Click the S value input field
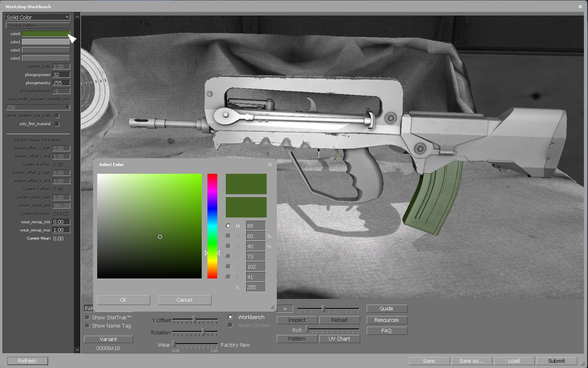588x368 pixels. pyautogui.click(x=256, y=236)
